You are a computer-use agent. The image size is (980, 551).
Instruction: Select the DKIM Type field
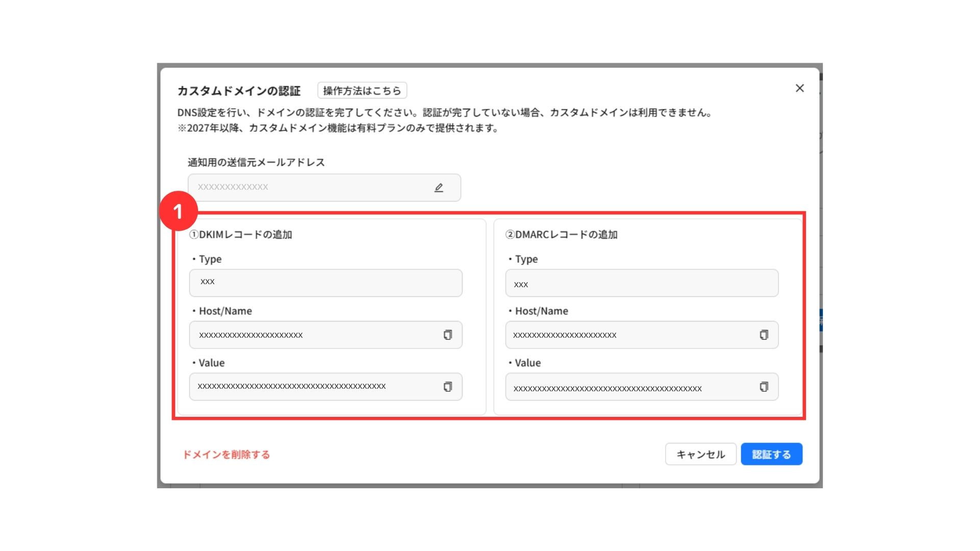[326, 283]
